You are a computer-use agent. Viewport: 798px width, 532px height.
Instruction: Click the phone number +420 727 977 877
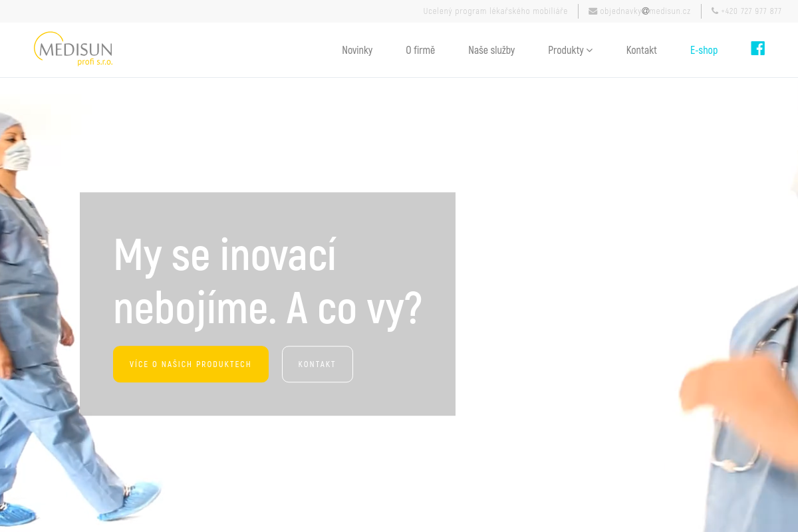tap(751, 11)
